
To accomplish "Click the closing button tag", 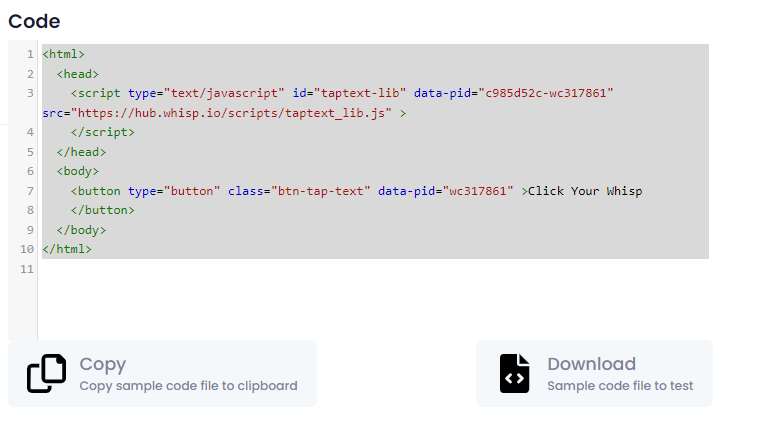I will (103, 210).
